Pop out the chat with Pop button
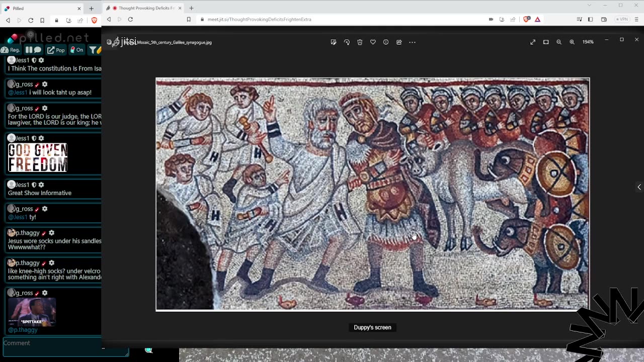 56,50
